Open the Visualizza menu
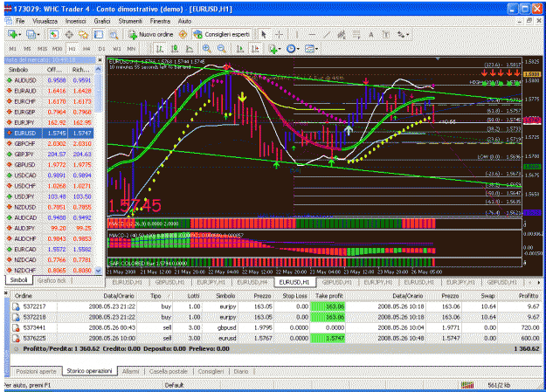 coord(45,21)
